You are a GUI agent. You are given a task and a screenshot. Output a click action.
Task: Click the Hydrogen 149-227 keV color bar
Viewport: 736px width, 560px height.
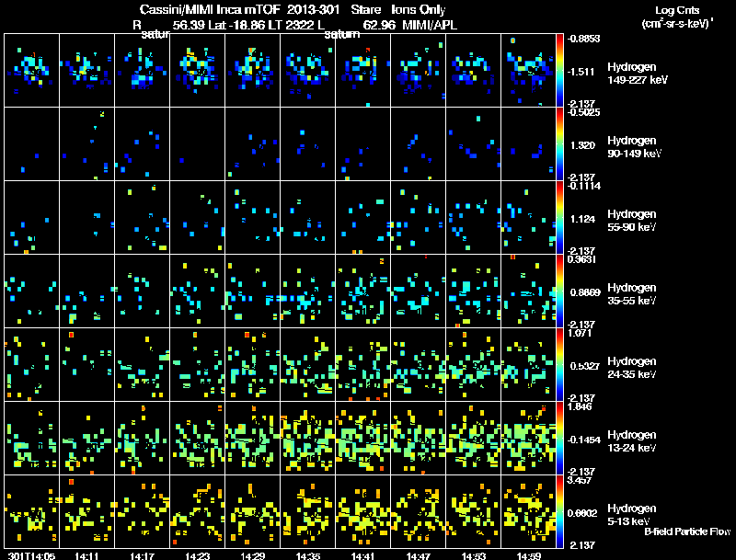tap(561, 70)
